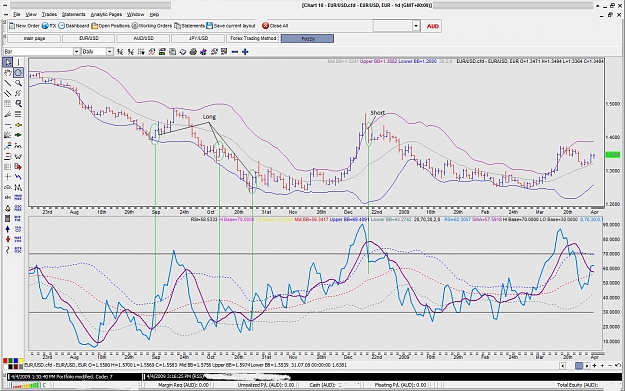The width and height of the screenshot is (625, 391).
Task: Click the 'Long' chart annotation label
Action: pos(209,117)
